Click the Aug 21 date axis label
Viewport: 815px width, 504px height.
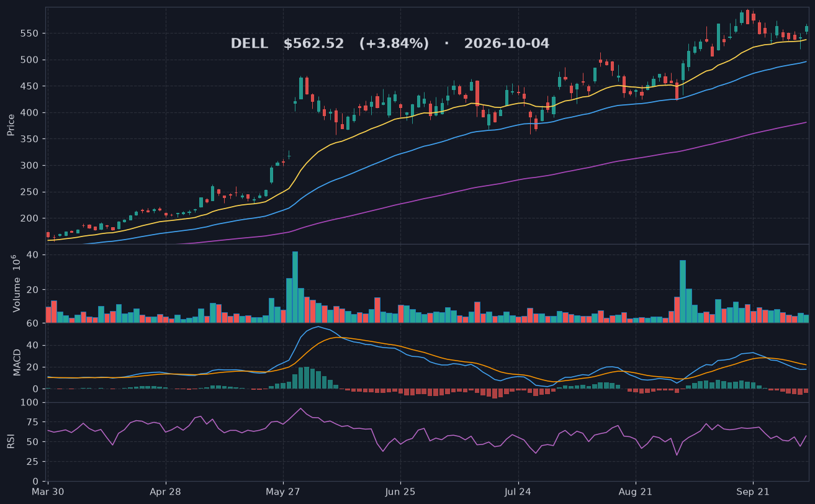636,492
